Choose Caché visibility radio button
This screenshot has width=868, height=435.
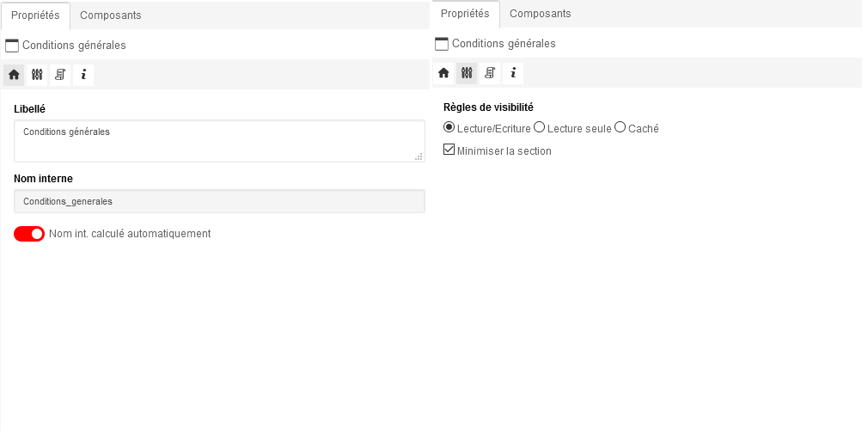620,127
